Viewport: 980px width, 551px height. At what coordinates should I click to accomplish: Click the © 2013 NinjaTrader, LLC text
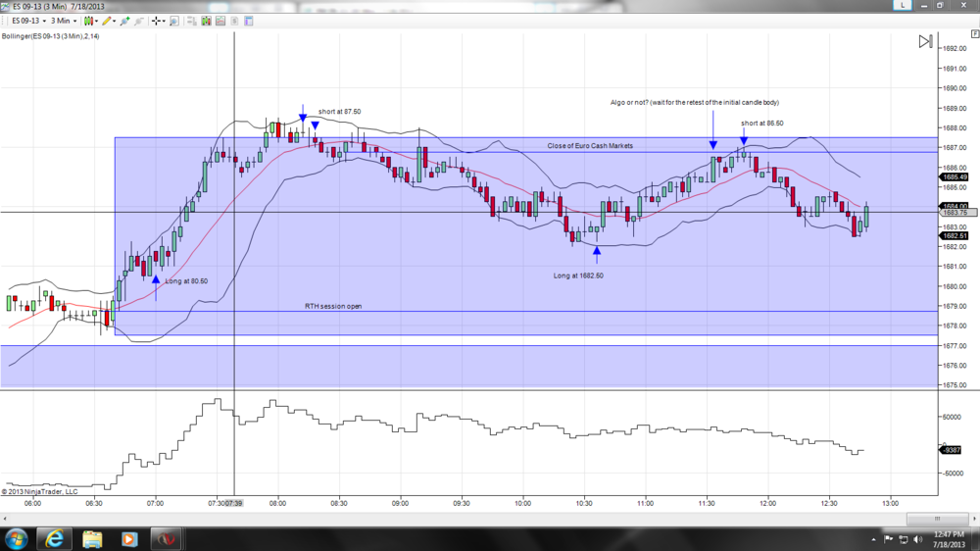tap(40, 491)
